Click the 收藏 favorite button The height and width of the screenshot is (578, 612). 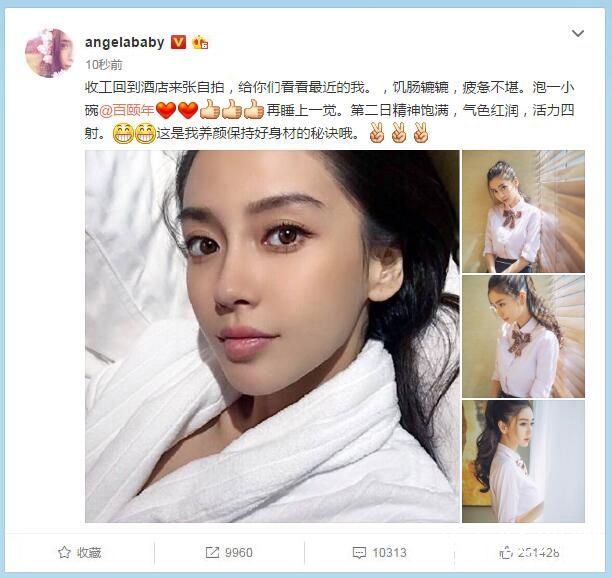coord(80,552)
